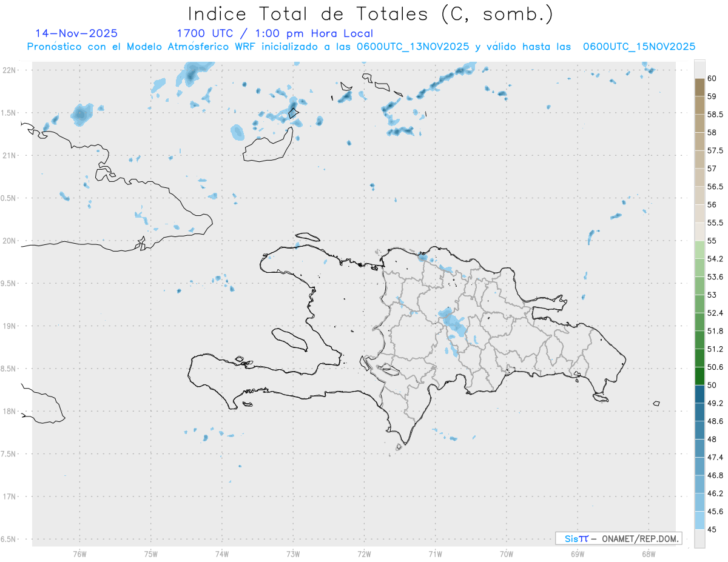
Task: Select the date text "14-Nov-2025"
Action: pyautogui.click(x=76, y=34)
